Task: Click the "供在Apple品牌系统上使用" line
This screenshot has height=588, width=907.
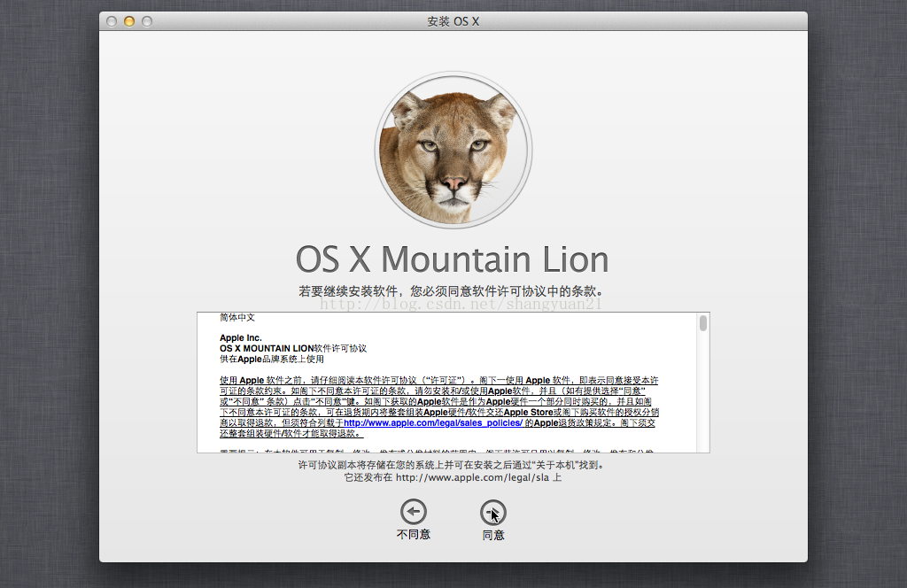Action: point(271,359)
